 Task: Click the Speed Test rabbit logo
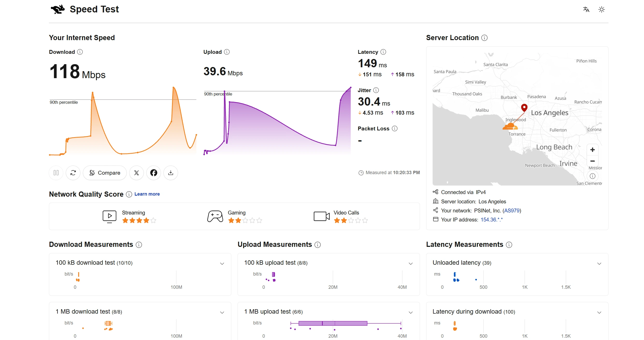(x=58, y=10)
